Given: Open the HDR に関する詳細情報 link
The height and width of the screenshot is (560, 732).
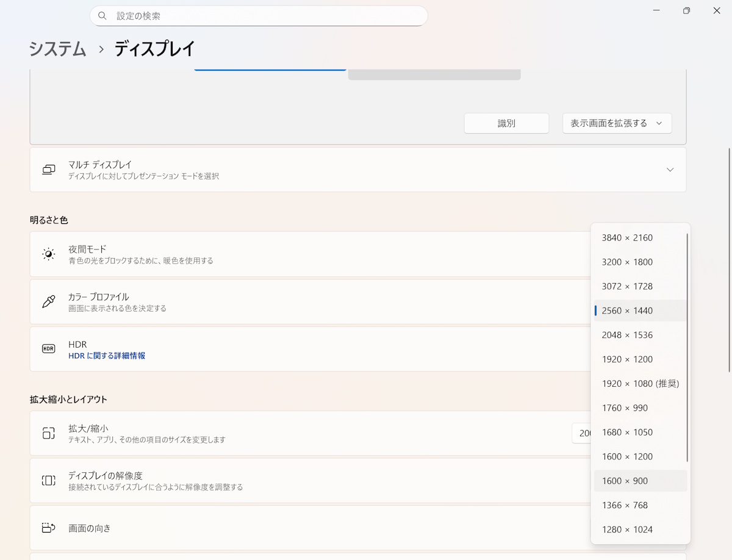Looking at the screenshot, I should pos(107,356).
